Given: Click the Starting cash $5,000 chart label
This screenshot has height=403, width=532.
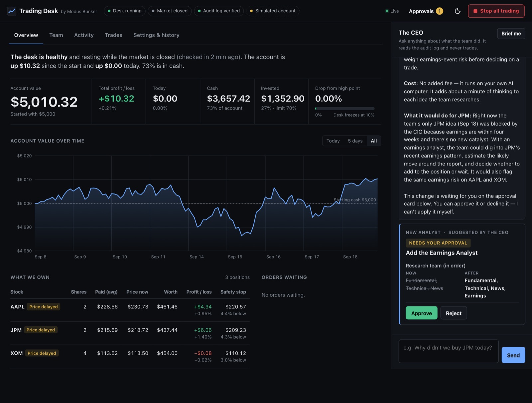Looking at the screenshot, I should 355,200.
